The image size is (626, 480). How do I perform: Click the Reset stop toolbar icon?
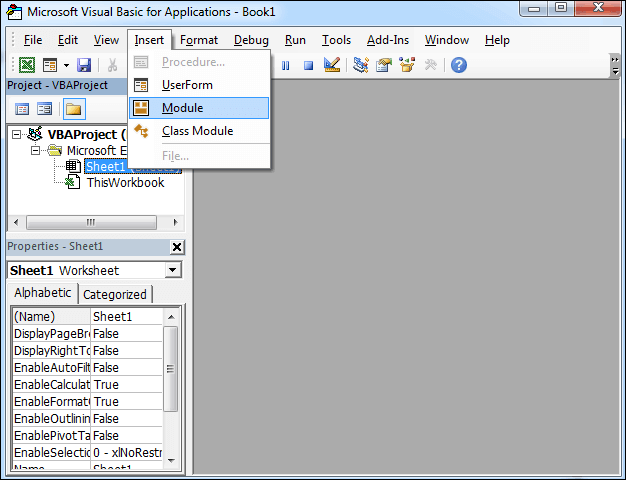(308, 65)
